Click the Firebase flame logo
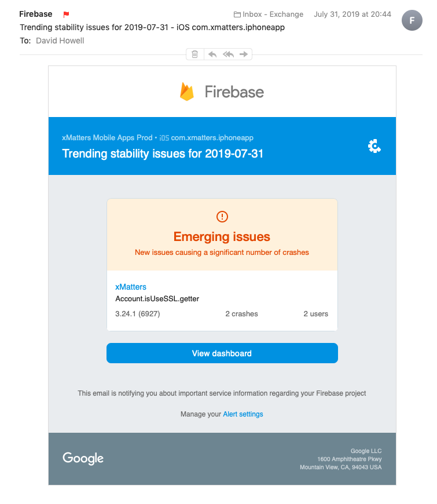 pyautogui.click(x=186, y=92)
